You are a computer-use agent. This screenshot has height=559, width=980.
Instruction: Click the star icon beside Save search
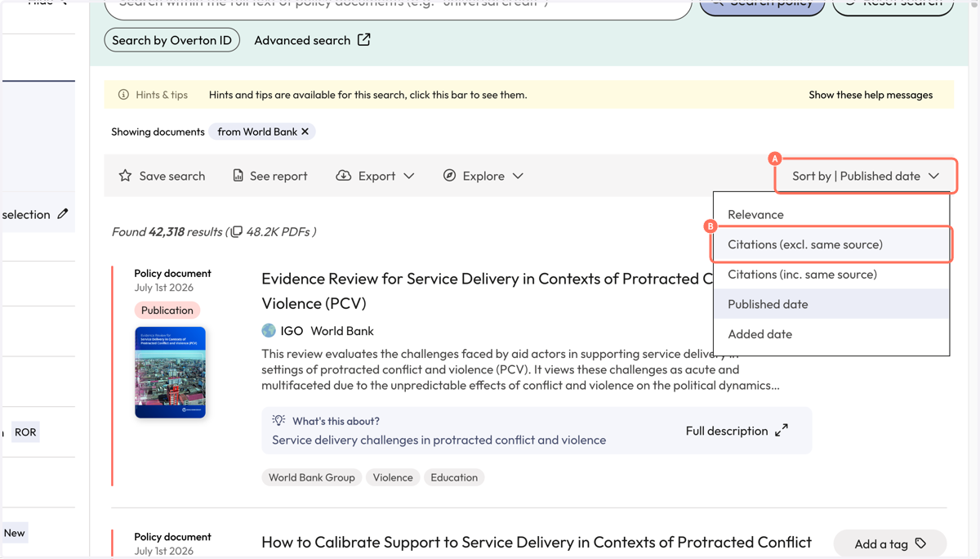[125, 176]
